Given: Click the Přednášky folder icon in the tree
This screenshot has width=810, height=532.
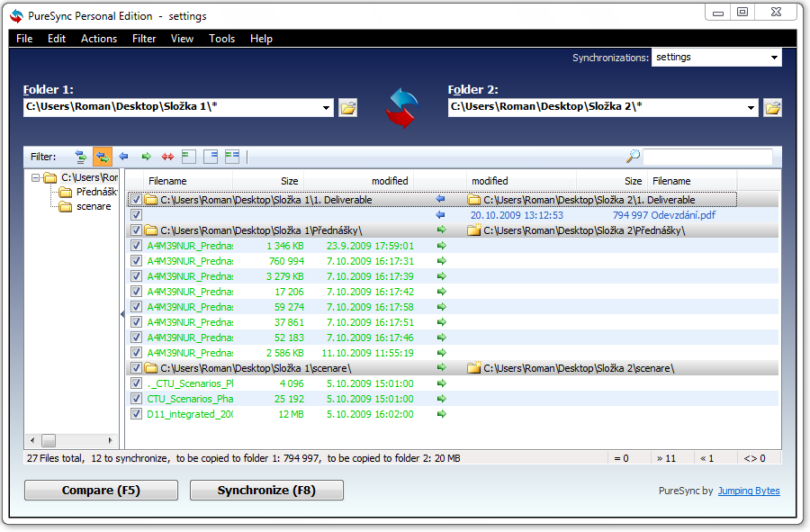Looking at the screenshot, I should 66,192.
